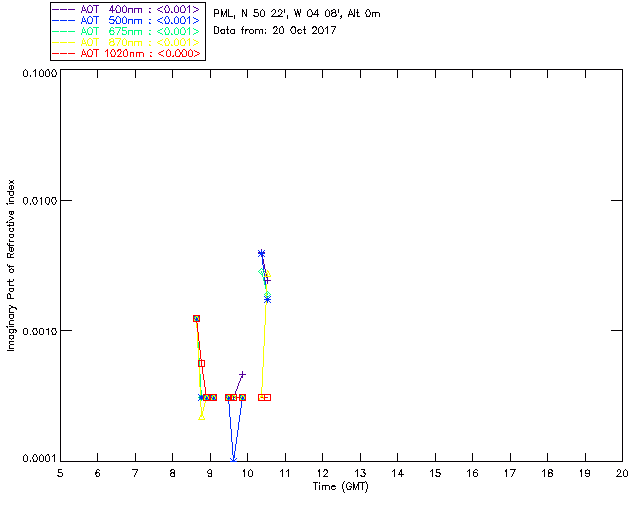Click the 'Data from: 20 Oct 2017' label
This screenshot has width=640, height=512.
275,31
